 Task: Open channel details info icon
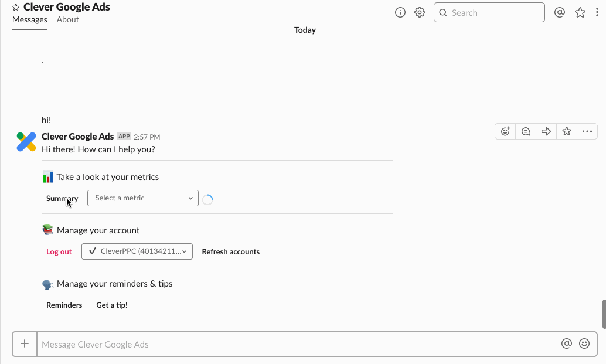tap(400, 12)
